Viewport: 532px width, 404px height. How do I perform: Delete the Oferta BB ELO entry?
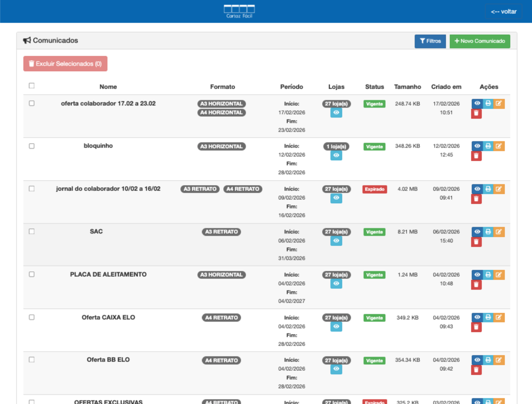pyautogui.click(x=476, y=370)
